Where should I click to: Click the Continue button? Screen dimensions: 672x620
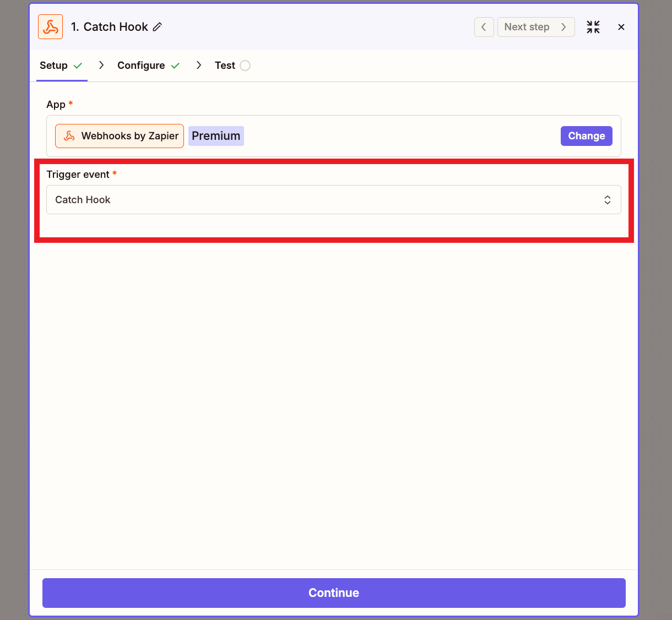[334, 593]
